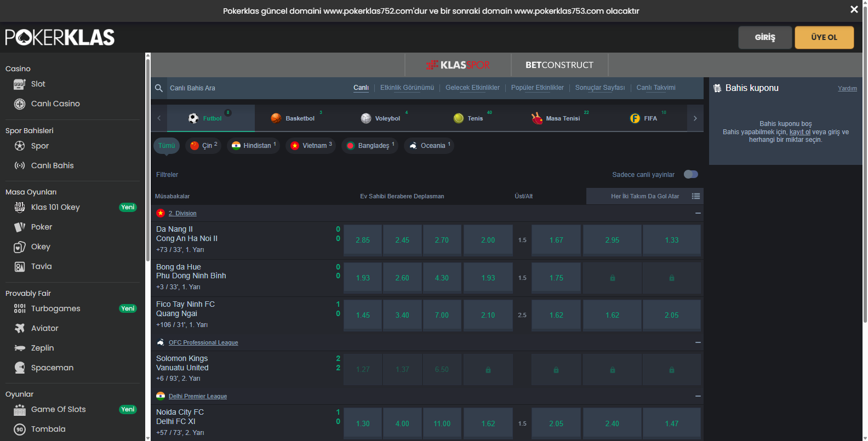This screenshot has width=868, height=441.
Task: Filter matches by Hindistan
Action: [253, 146]
